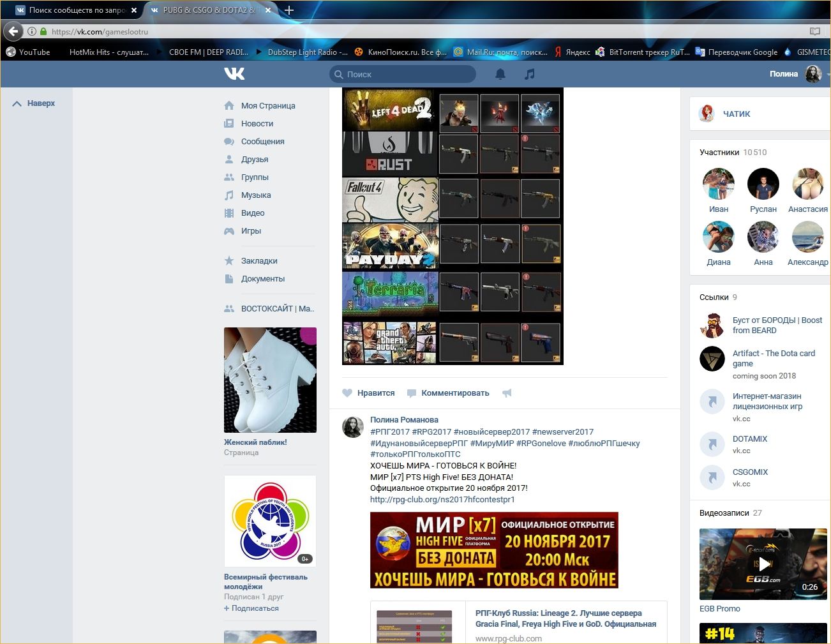
Task: Open hashtag #РПГ2017
Action: [x=389, y=431]
